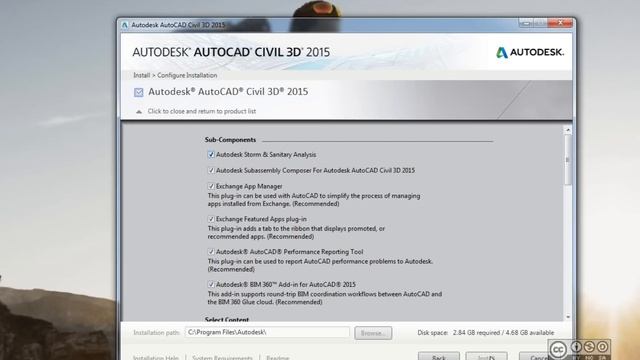
Task: Click 'Click to close and return to product list'
Action: point(202,111)
